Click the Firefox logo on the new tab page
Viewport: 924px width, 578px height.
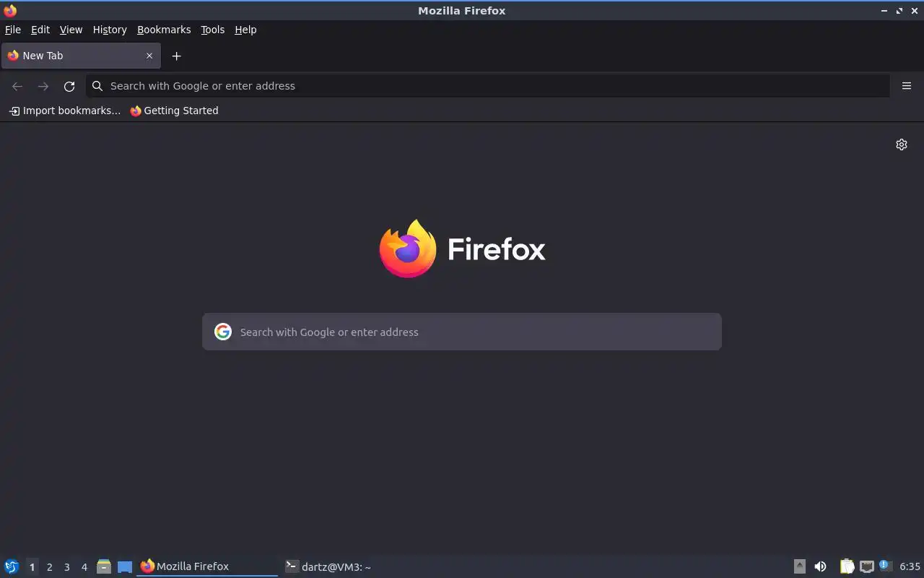462,249
